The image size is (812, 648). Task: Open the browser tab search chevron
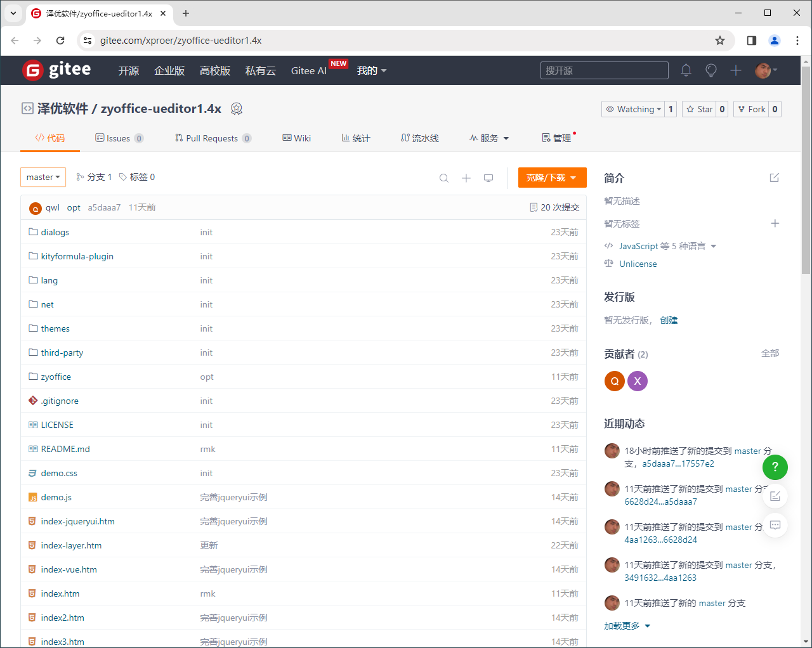[13, 13]
